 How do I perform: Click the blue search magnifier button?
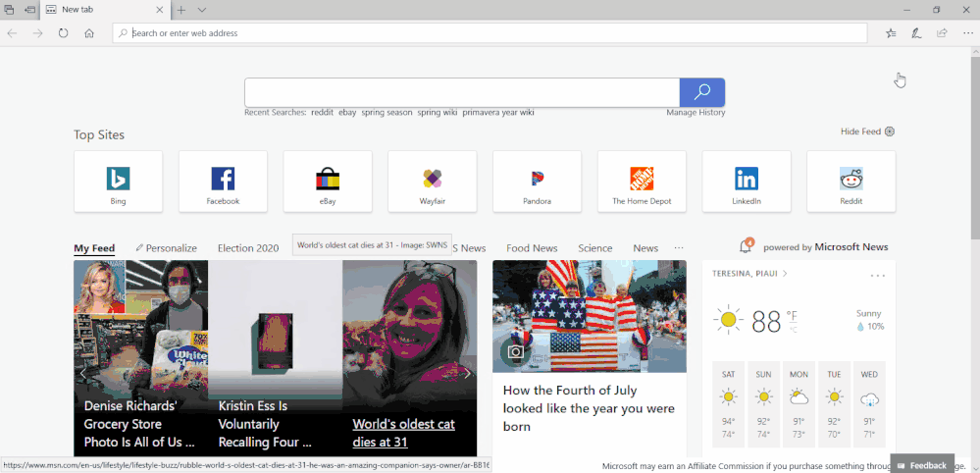coord(701,92)
